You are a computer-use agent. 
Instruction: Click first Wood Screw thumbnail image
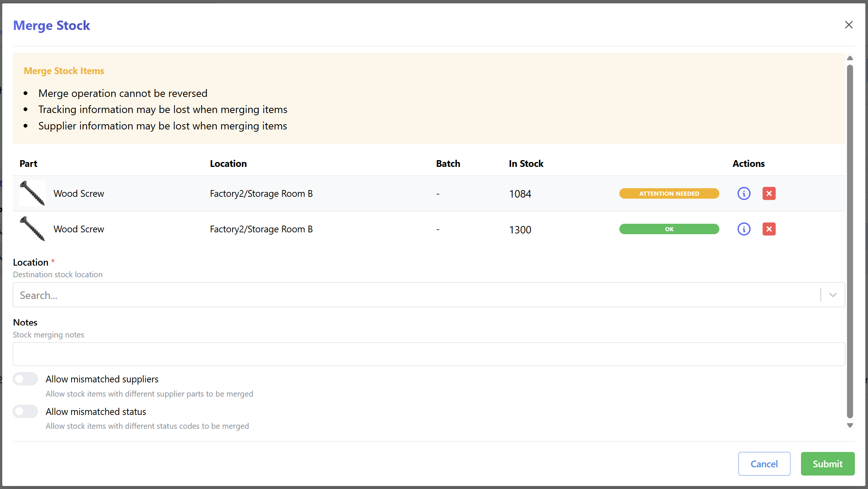(x=33, y=193)
